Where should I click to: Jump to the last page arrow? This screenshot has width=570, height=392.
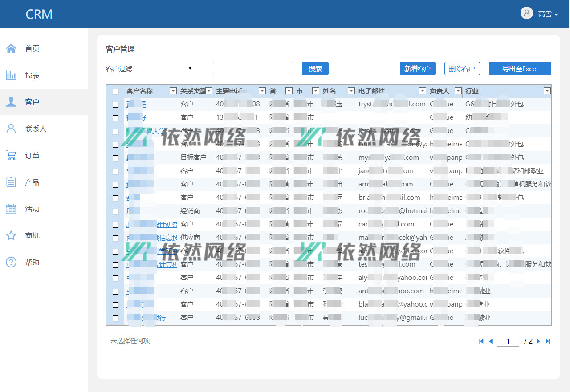point(548,341)
